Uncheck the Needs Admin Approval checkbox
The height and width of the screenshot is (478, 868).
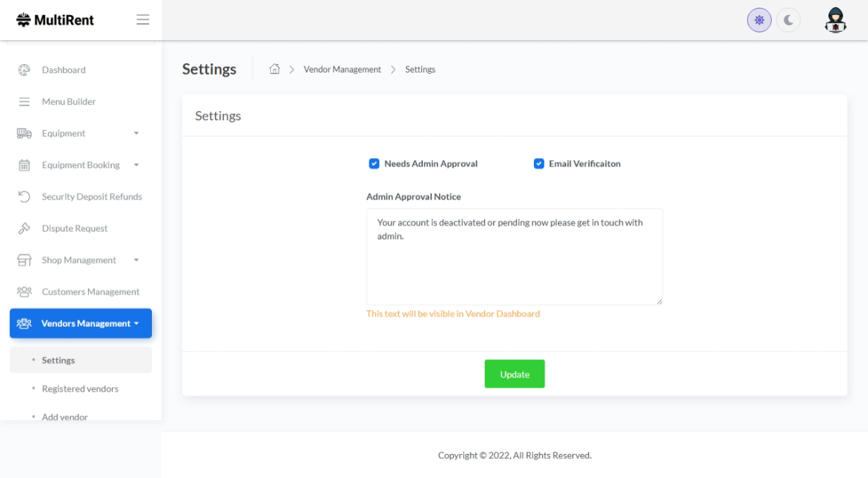point(374,164)
